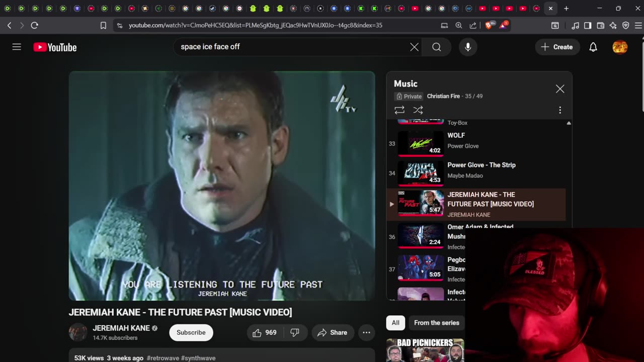Click the browser address bar URL
644x362 pixels.
point(256,25)
